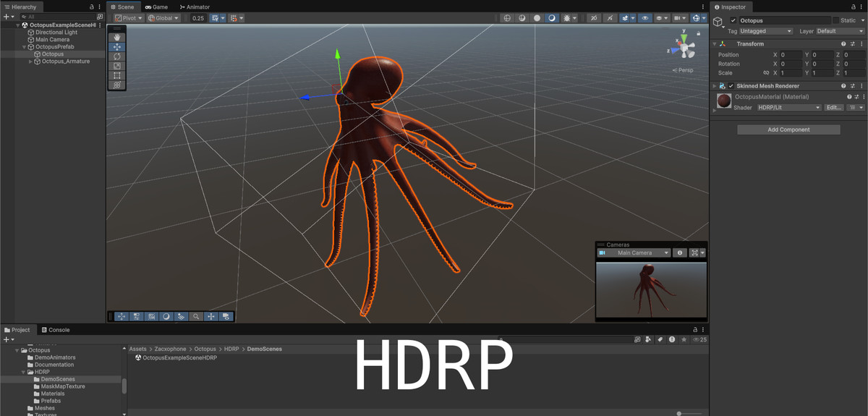Open the Transform component three-dot menu
The width and height of the screenshot is (868, 416).
(x=861, y=44)
